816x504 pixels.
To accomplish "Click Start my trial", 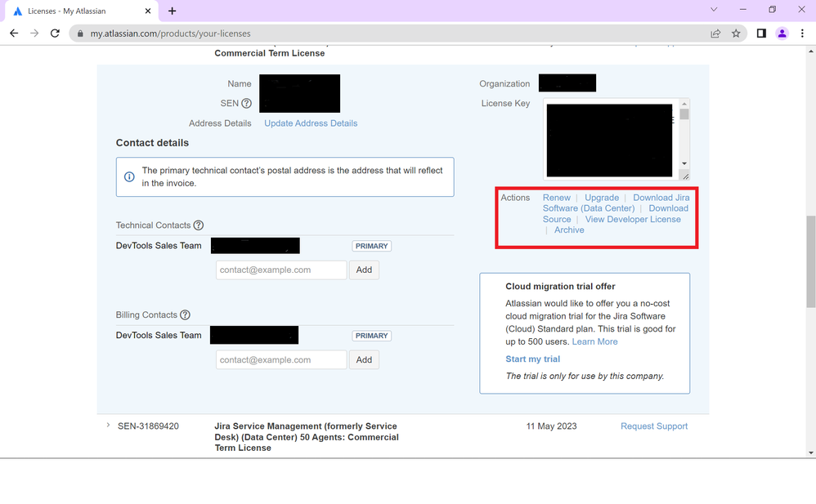I will click(532, 359).
